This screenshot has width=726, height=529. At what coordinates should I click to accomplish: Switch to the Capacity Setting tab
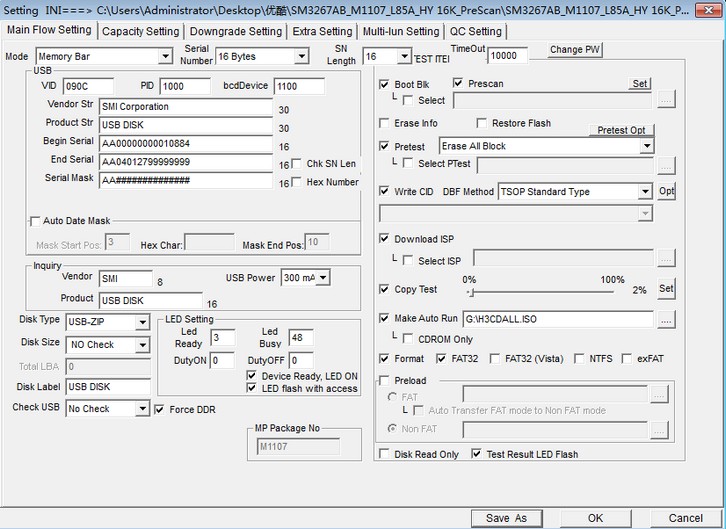[140, 31]
